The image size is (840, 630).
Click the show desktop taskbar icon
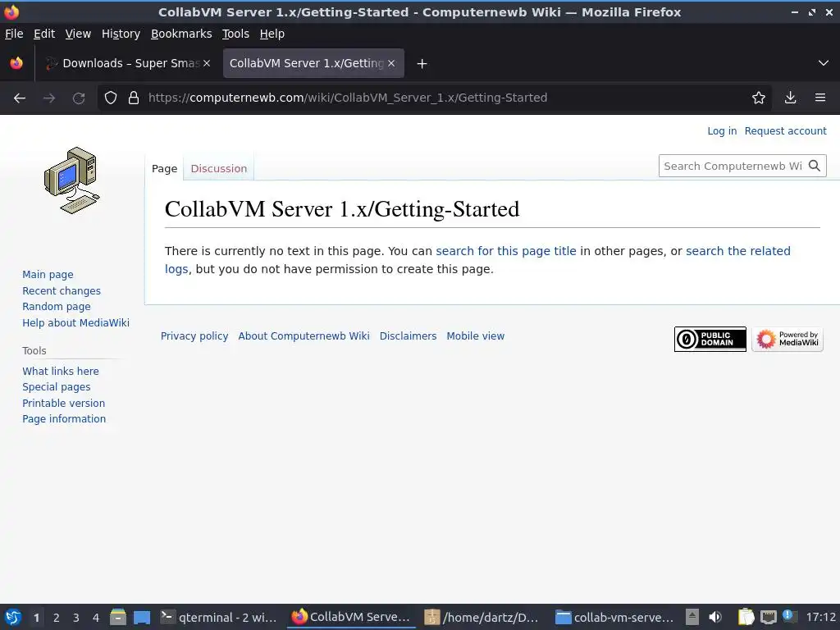[x=142, y=617]
